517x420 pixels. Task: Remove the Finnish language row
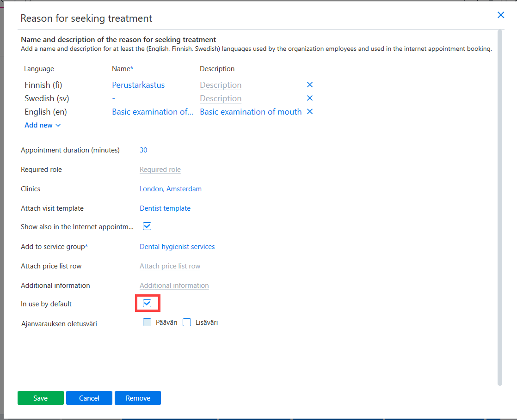[x=310, y=85]
